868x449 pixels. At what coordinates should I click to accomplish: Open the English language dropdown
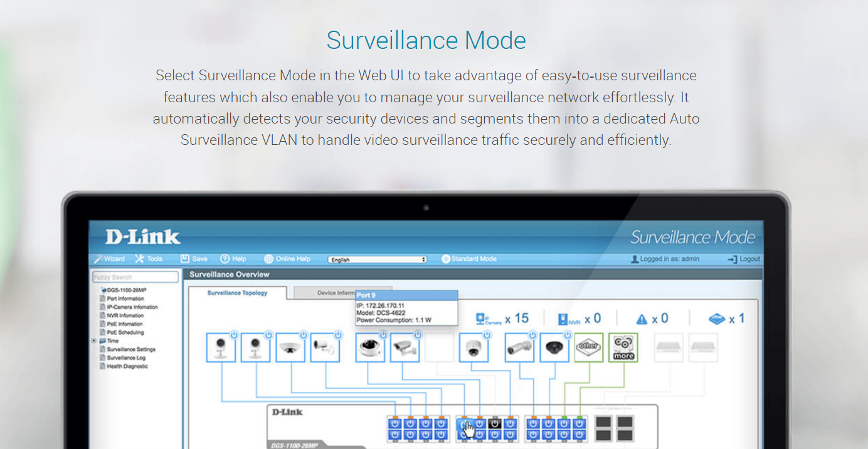pyautogui.click(x=377, y=260)
